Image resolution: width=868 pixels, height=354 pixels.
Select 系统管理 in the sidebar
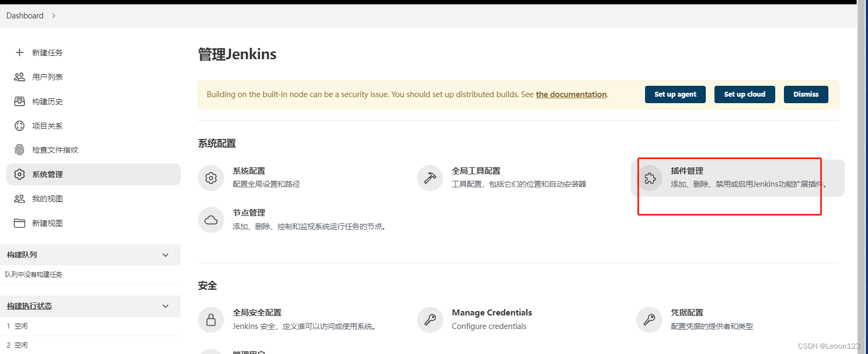[x=93, y=174]
